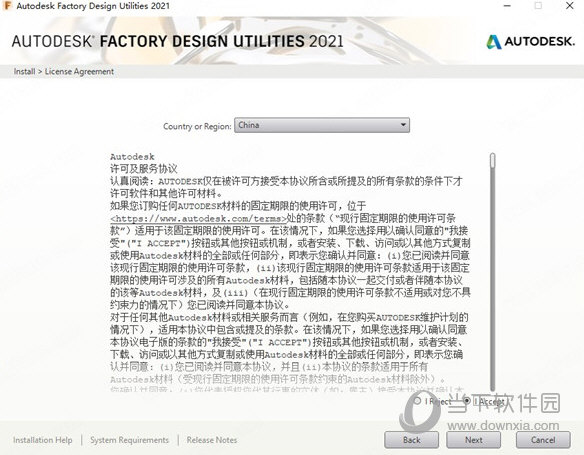Click the Factory Design Utilities title bar icon
Viewport: 584px width, 455px height.
[7, 6]
